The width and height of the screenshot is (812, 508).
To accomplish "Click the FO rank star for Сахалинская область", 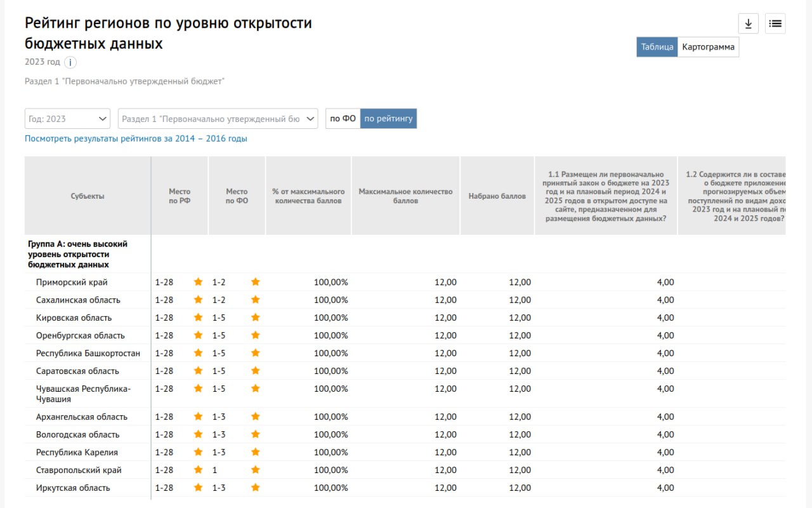I will [256, 300].
